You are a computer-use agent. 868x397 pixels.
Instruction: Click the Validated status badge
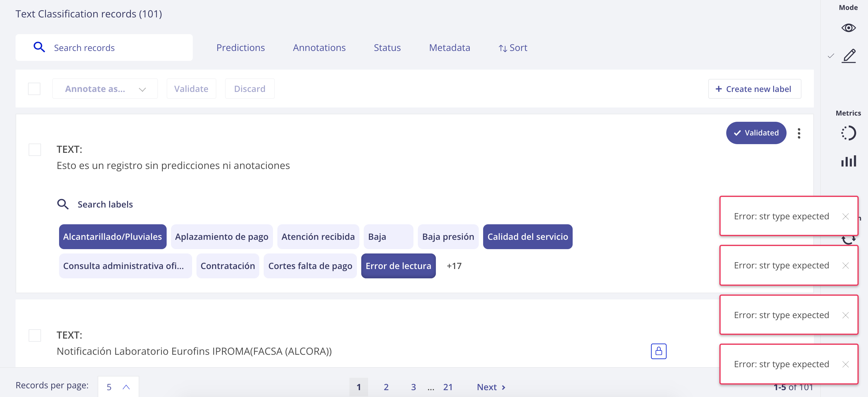[756, 133]
